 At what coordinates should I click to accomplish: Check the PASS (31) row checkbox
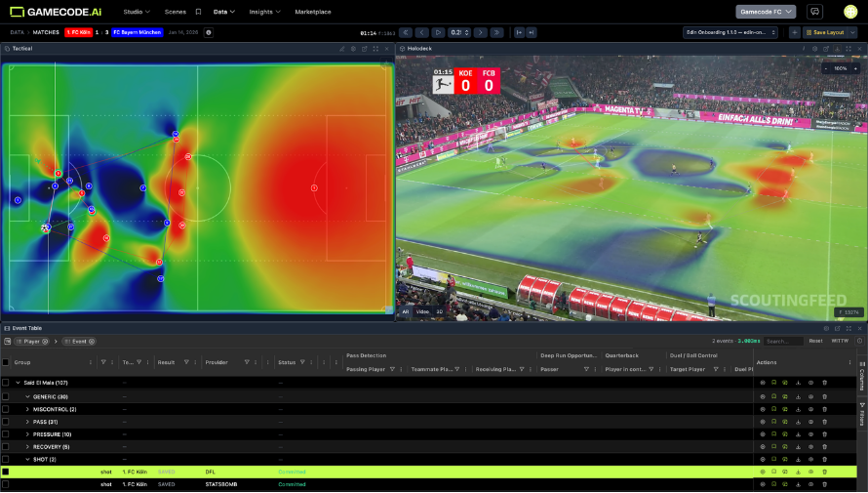click(6, 422)
